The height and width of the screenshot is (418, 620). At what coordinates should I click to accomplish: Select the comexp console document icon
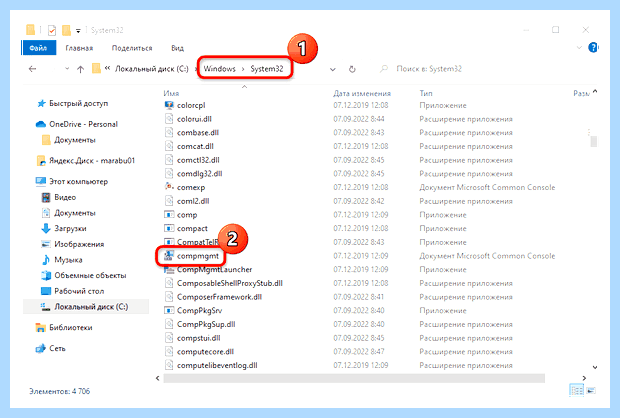[x=169, y=187]
